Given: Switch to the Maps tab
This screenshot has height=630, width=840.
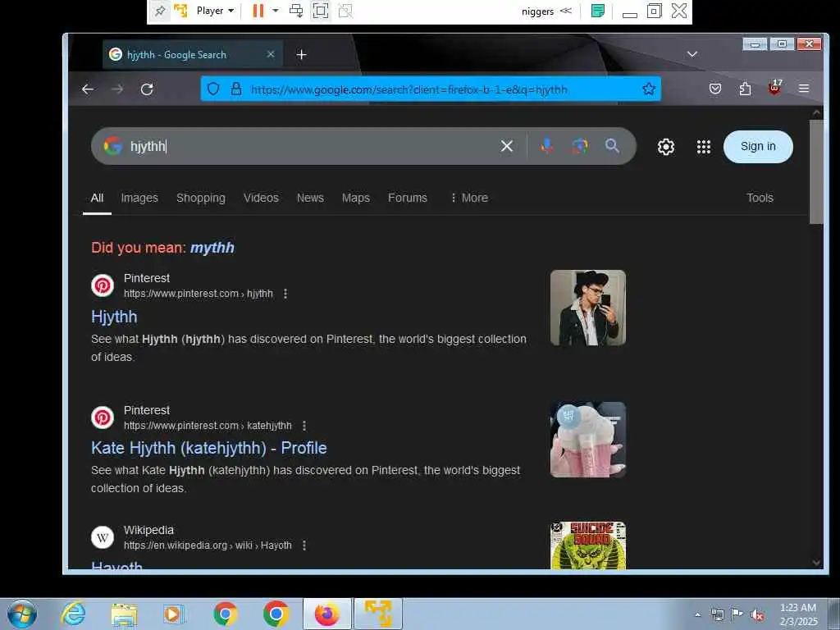Looking at the screenshot, I should [x=356, y=199].
